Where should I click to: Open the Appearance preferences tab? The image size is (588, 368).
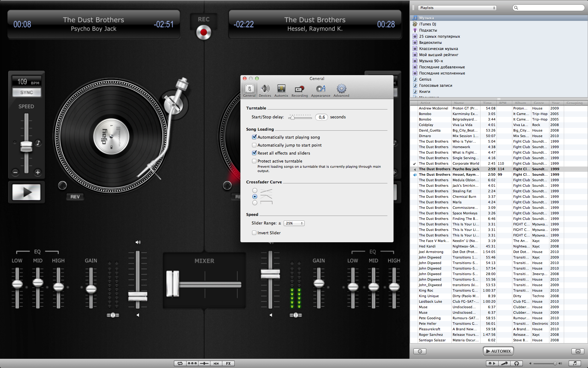321,91
